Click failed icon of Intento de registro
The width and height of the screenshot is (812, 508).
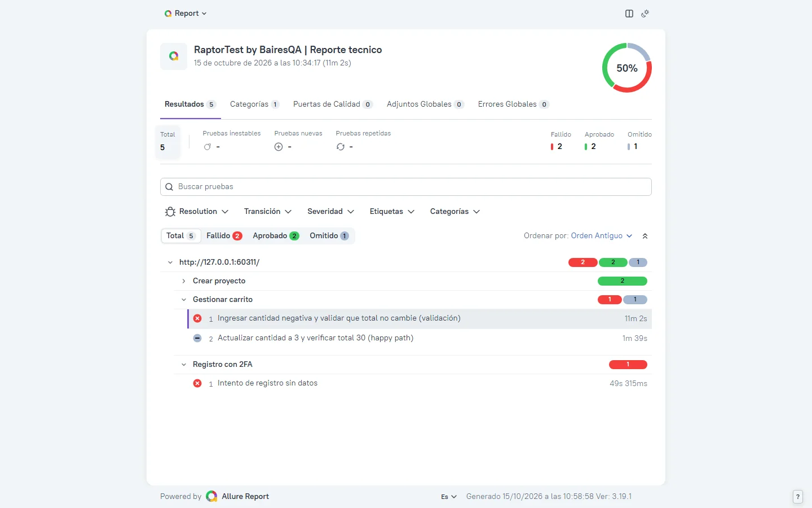(x=197, y=383)
